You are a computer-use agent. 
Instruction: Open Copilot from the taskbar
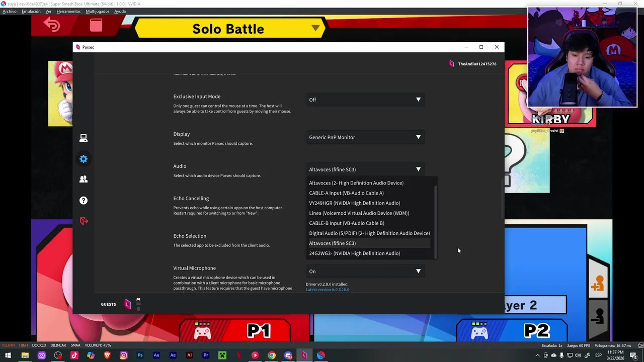point(91,355)
